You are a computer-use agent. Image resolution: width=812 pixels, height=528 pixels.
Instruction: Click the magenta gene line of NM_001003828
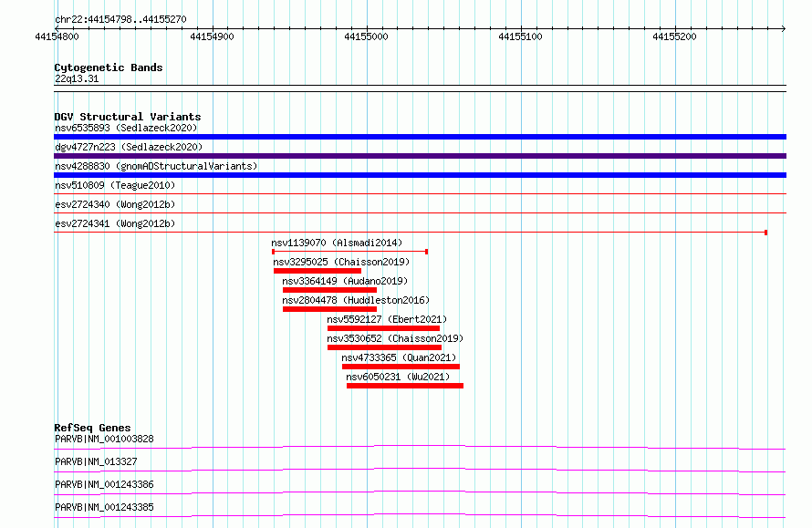pyautogui.click(x=420, y=447)
